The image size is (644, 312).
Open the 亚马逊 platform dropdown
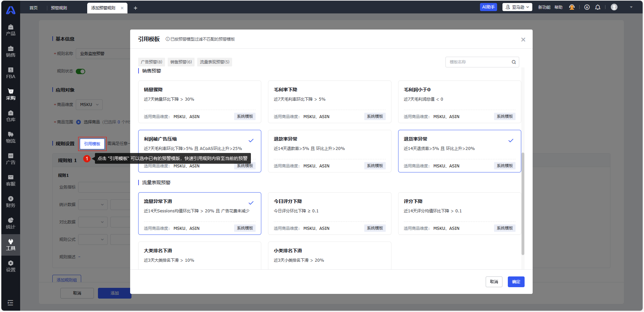[517, 7]
